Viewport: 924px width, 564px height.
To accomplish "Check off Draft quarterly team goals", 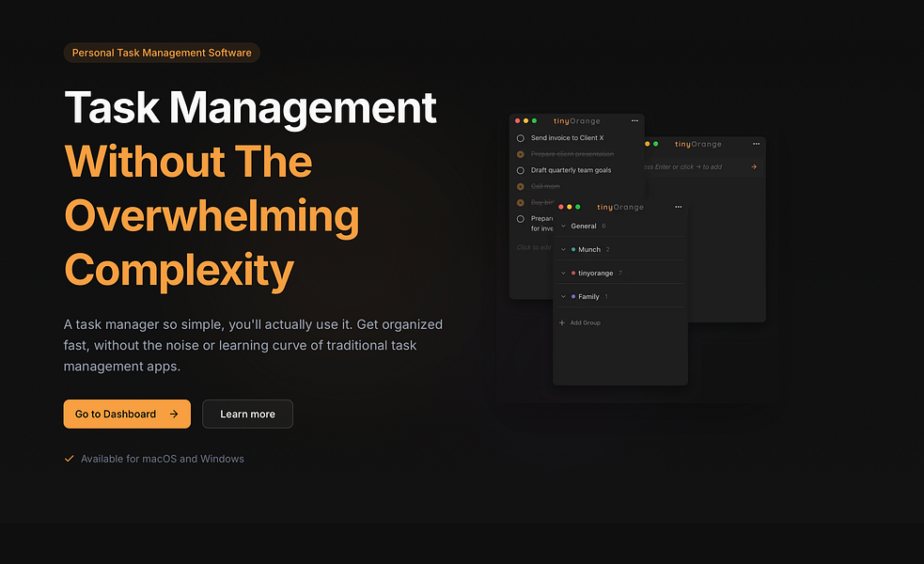I will [x=521, y=170].
